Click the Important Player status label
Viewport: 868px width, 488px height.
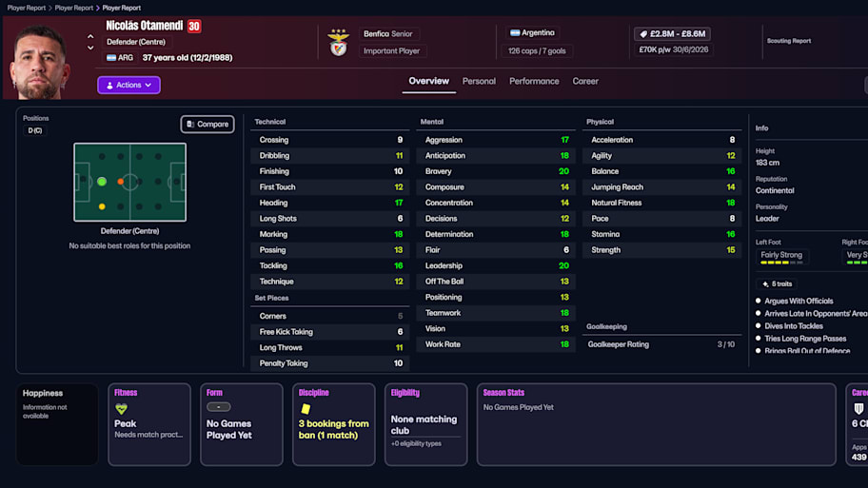[391, 51]
